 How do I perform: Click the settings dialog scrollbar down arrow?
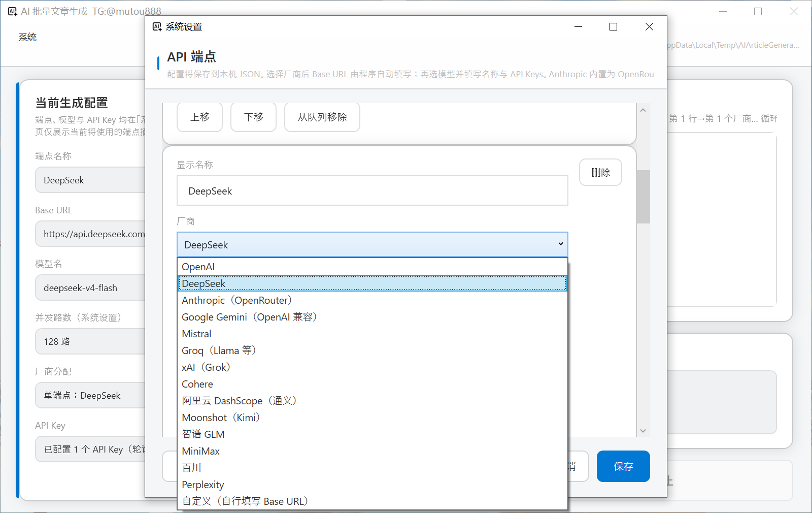point(643,431)
